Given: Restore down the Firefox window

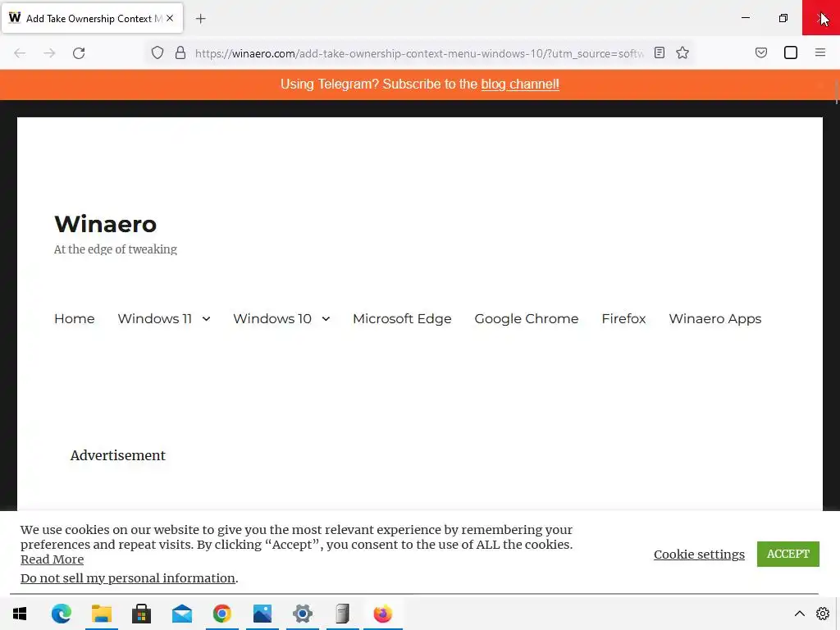Looking at the screenshot, I should coord(783,18).
